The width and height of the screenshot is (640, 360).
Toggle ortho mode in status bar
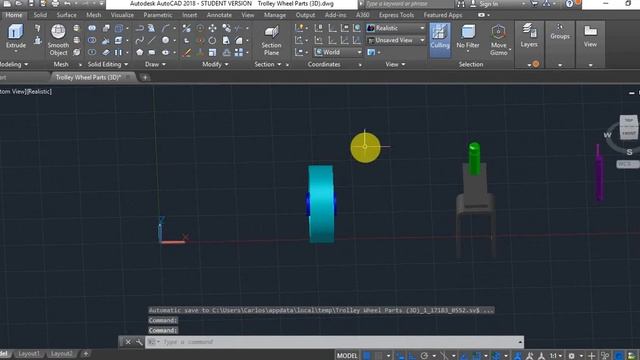coord(413,356)
